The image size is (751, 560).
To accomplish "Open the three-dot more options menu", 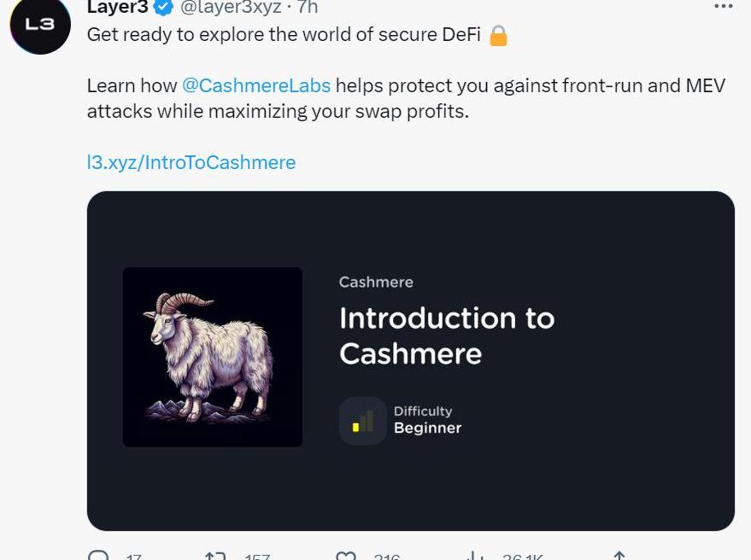I will pos(723,6).
